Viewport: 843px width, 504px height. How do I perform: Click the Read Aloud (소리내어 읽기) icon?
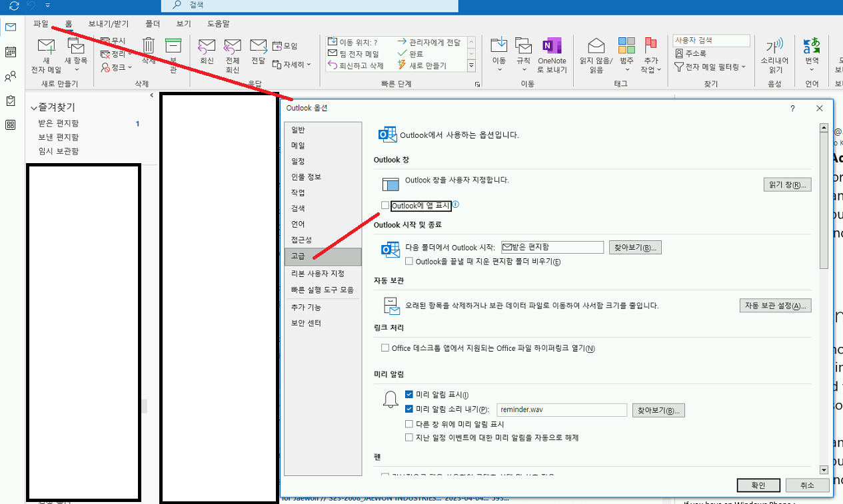pos(774,46)
